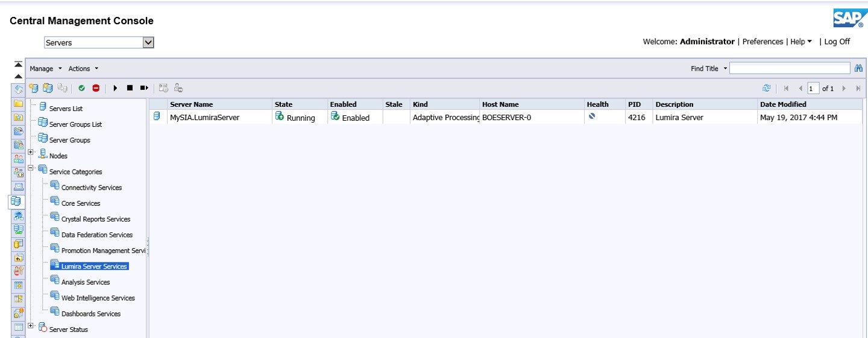Open the Help dropdown menu

(801, 42)
